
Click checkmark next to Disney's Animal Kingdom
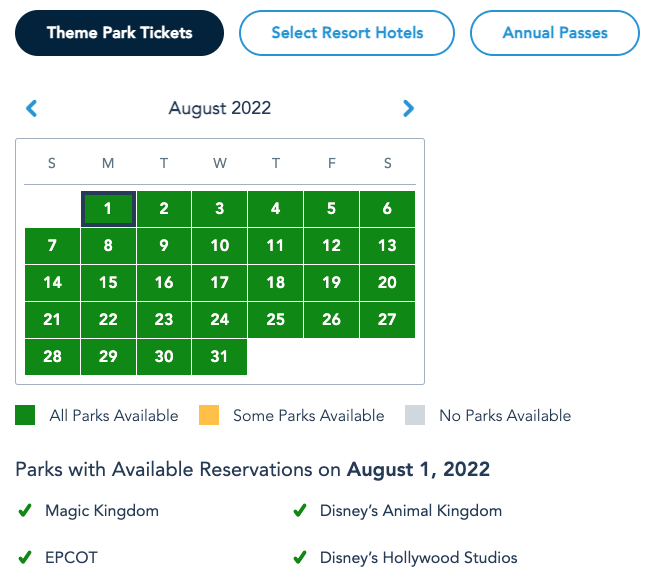(299, 511)
